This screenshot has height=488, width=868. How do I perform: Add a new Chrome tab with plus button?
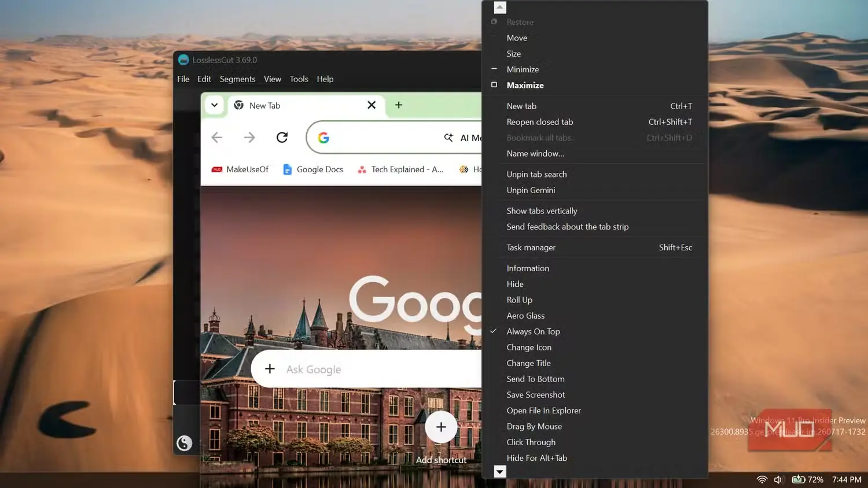point(399,105)
